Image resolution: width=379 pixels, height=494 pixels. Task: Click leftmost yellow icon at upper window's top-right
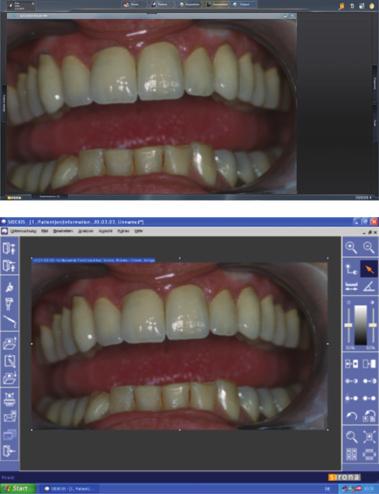[x=342, y=6]
